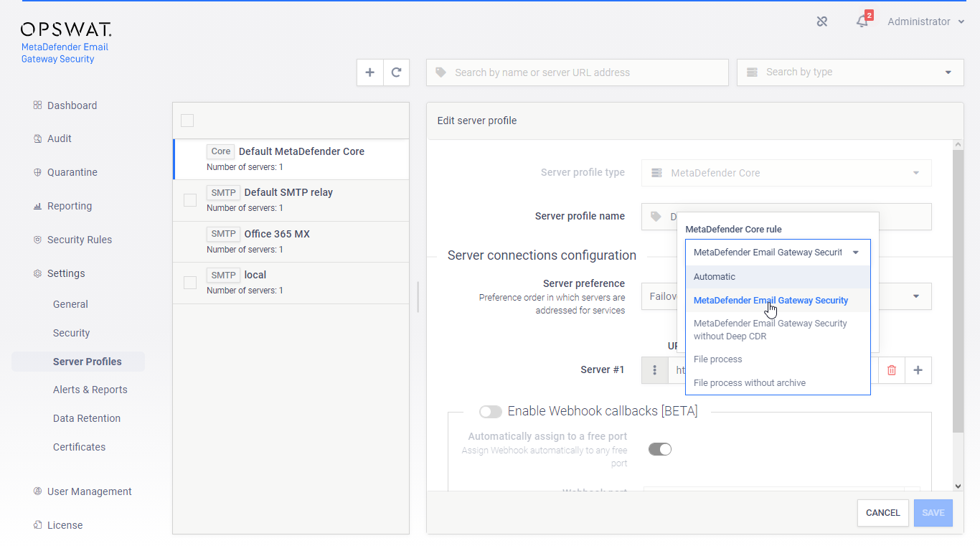The width and height of the screenshot is (980, 551).
Task: Click the search by name or URL field
Action: pos(578,72)
